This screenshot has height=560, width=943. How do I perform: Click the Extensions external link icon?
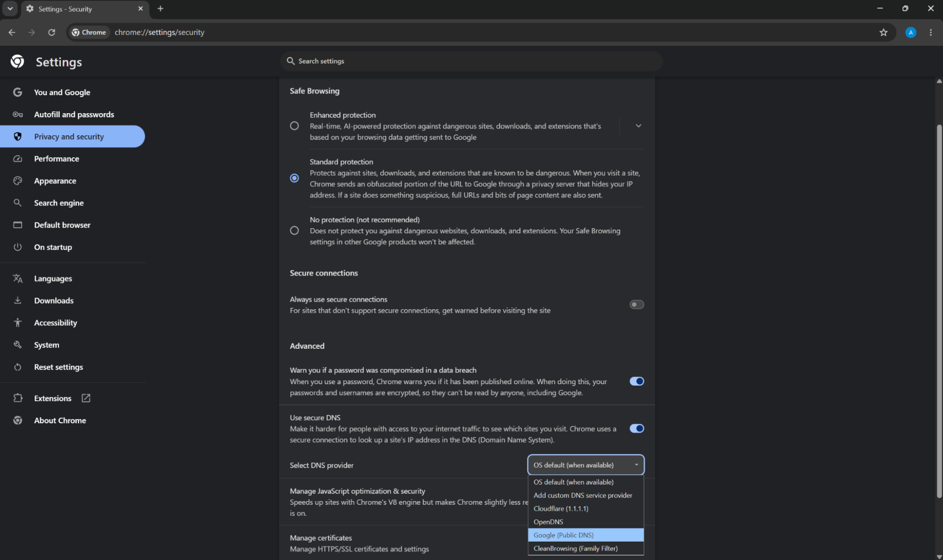tap(86, 398)
